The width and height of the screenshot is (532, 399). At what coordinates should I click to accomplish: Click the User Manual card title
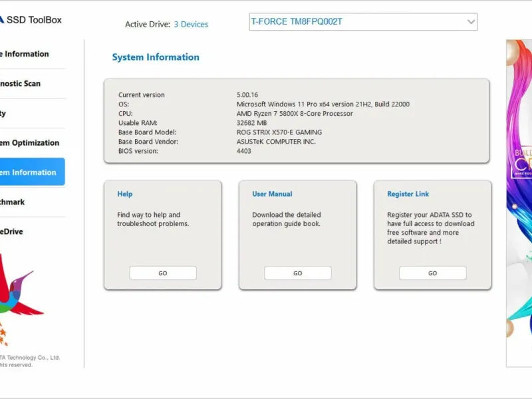272,194
